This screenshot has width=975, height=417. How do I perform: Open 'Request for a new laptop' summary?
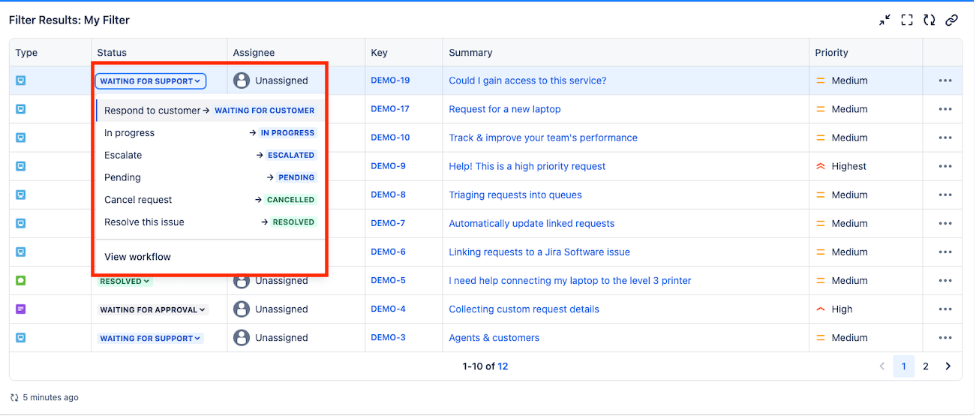pos(505,109)
